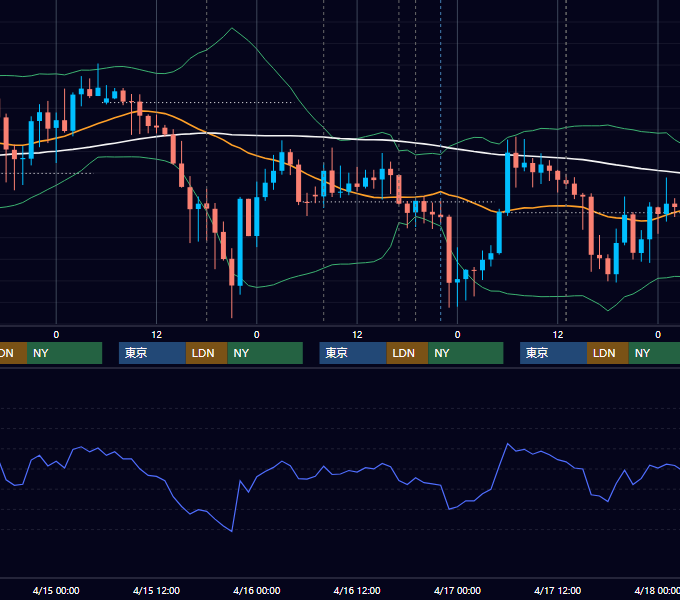The height and width of the screenshot is (600, 680).
Task: Select the 東京 session block on 4/17
Action: click(553, 353)
